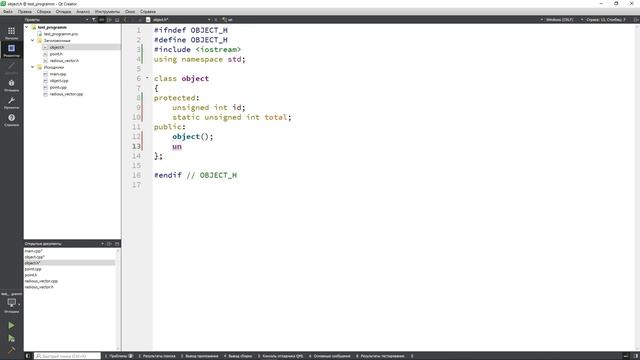Viewport: 640px width, 360px height.
Task: Open the Файл menu
Action: coord(8,12)
